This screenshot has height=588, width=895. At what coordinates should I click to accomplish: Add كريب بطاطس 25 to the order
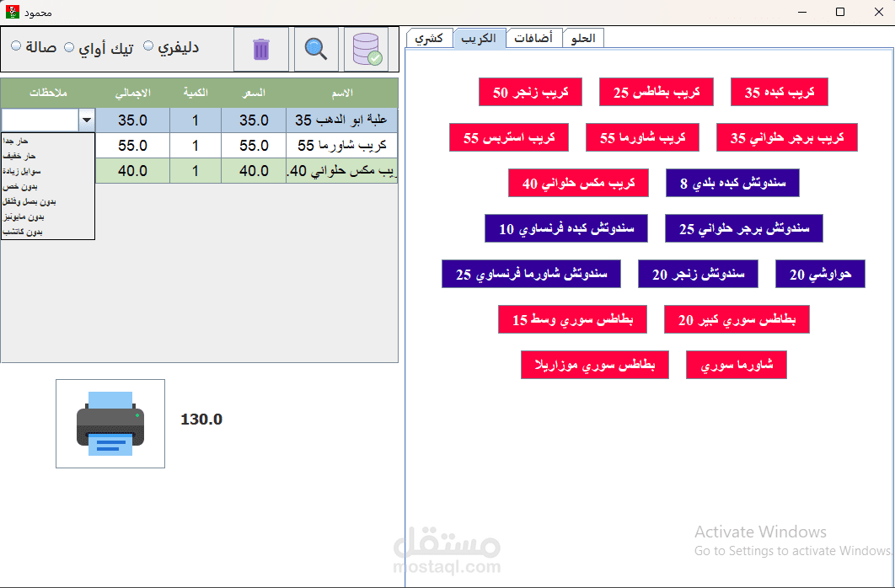pyautogui.click(x=657, y=92)
